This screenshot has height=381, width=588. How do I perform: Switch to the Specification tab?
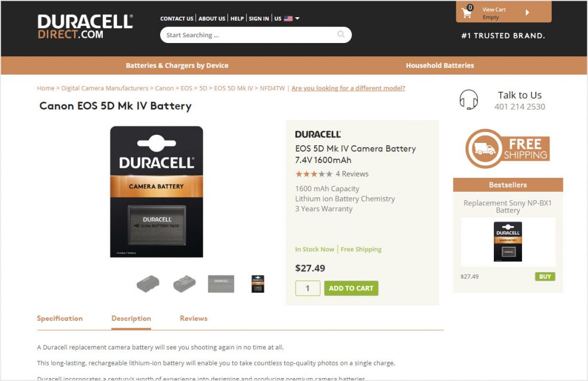point(60,318)
